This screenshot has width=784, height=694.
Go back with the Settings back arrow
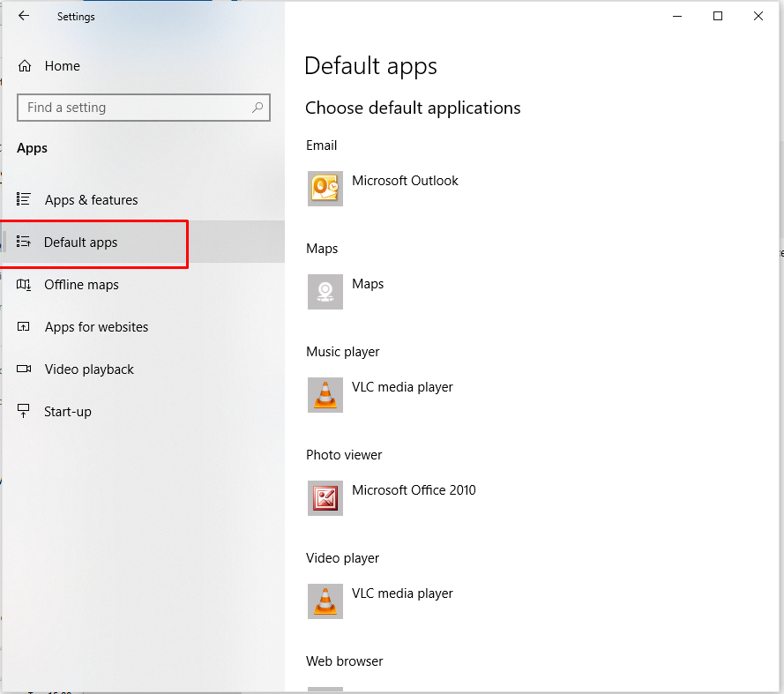point(24,16)
